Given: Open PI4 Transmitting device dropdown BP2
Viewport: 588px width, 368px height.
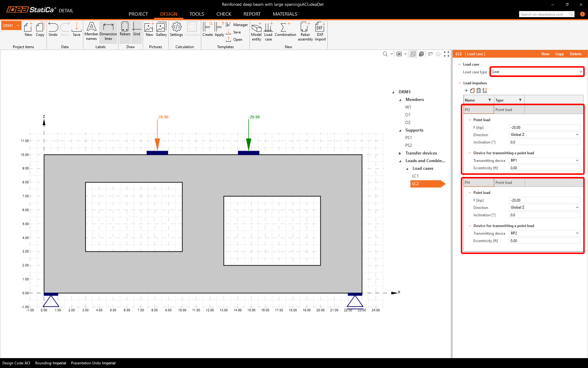Looking at the screenshot, I should click(544, 233).
